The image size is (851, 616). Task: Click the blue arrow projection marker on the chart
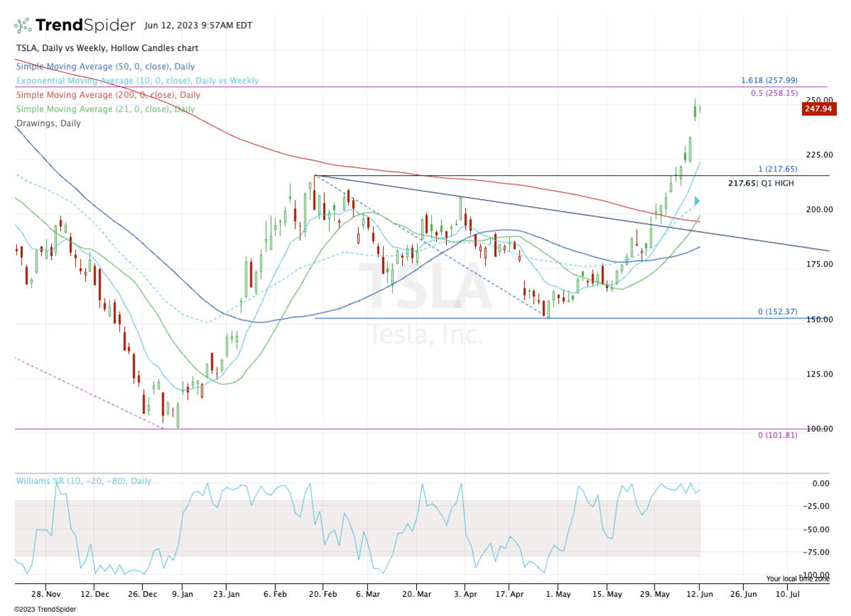click(x=696, y=201)
